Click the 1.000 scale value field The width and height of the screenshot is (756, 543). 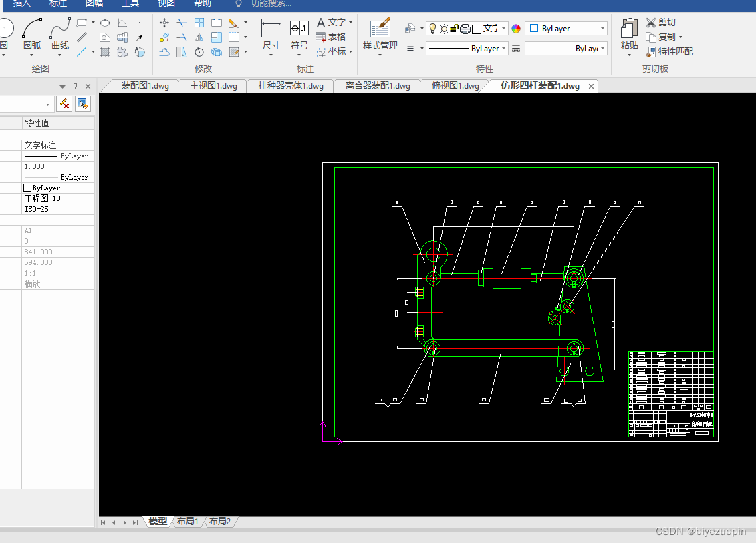click(58, 167)
